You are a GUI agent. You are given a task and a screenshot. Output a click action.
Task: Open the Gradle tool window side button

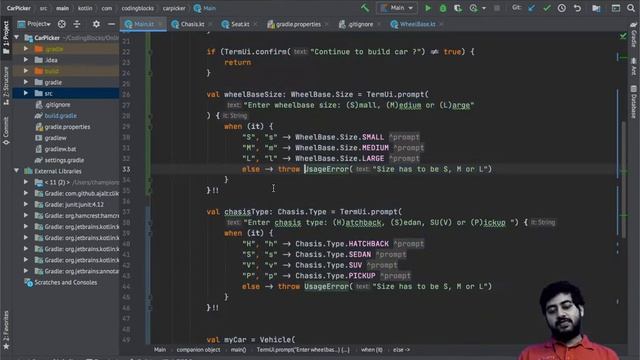[634, 35]
